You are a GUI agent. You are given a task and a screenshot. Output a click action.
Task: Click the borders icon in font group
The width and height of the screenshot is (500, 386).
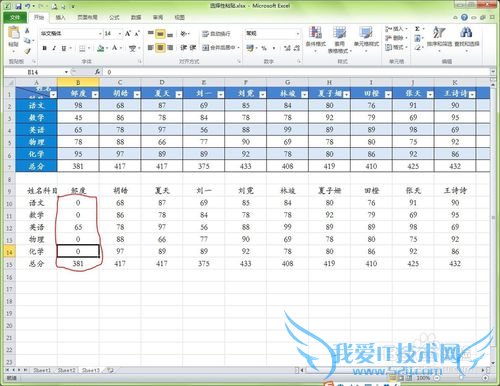click(82, 48)
